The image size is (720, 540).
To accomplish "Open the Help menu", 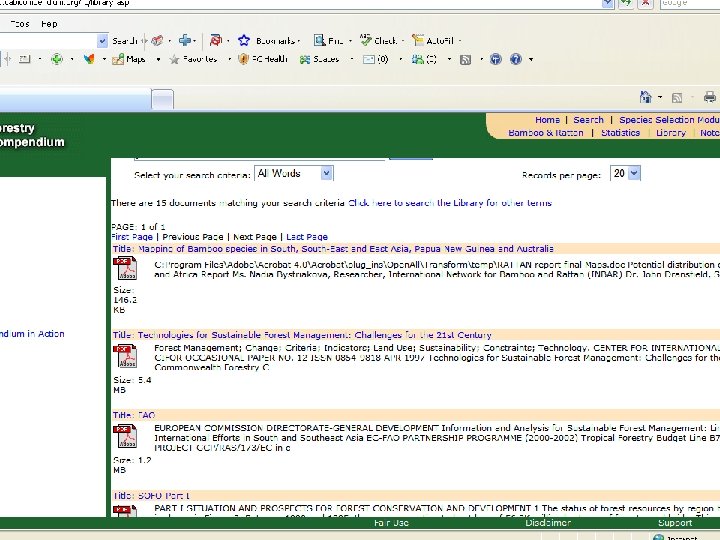I will click(49, 24).
